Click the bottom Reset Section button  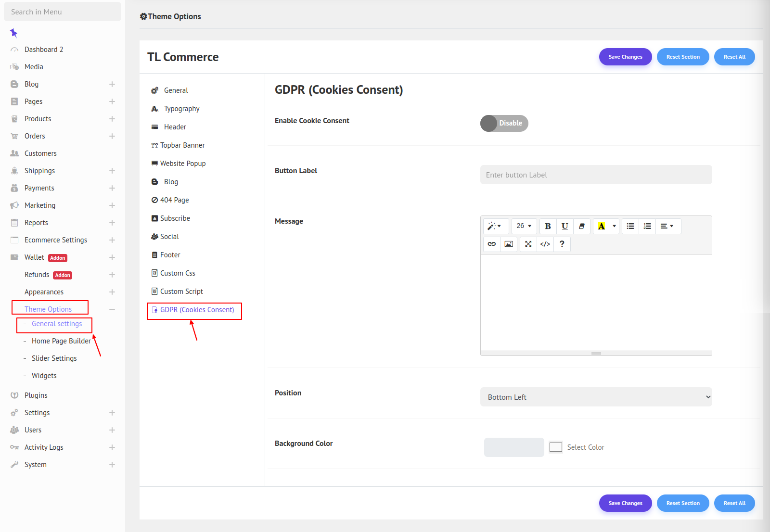coord(682,503)
